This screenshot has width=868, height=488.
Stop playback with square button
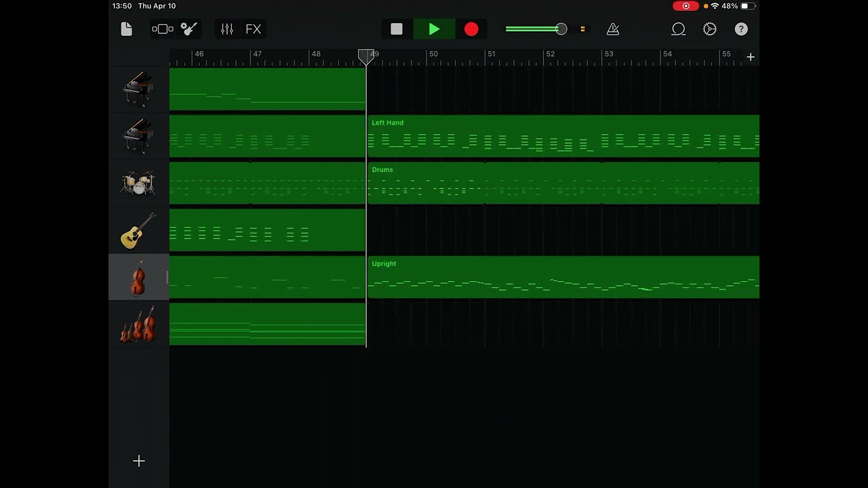point(397,29)
